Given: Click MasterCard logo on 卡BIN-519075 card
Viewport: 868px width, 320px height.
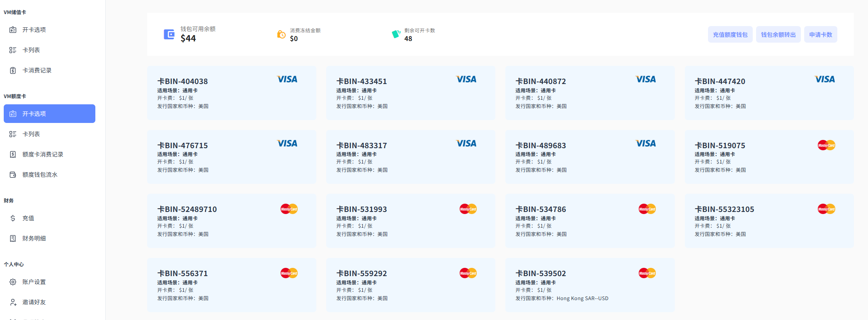Looking at the screenshot, I should pyautogui.click(x=826, y=145).
